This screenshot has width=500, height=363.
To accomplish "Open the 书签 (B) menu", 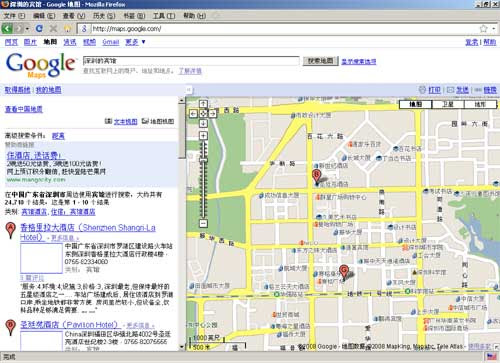I will [134, 16].
